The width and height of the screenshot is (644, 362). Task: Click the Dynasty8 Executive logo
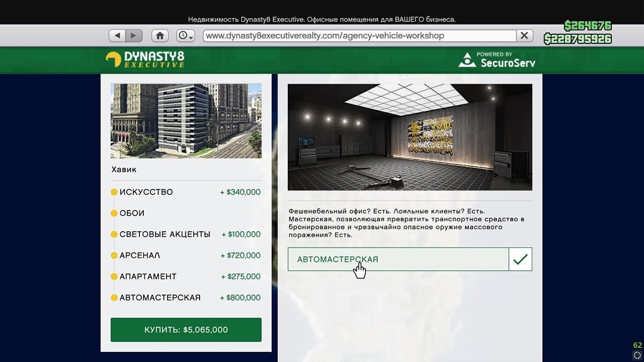click(x=145, y=59)
